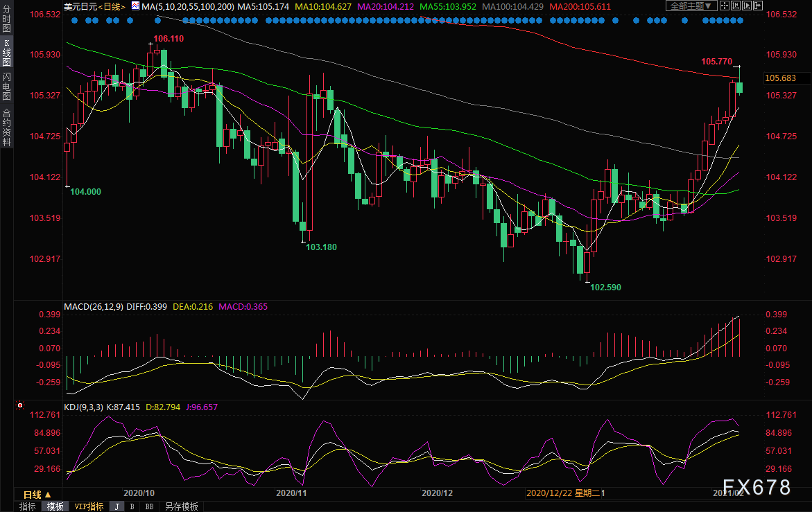Viewport: 812px width, 512px height.
Task: Click the MA200:105.611 label
Action: point(580,7)
